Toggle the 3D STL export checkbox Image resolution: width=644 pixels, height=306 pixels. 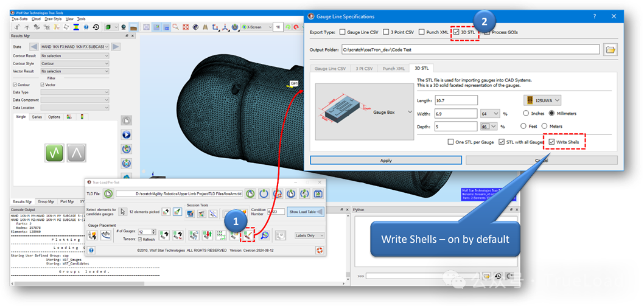(x=457, y=32)
